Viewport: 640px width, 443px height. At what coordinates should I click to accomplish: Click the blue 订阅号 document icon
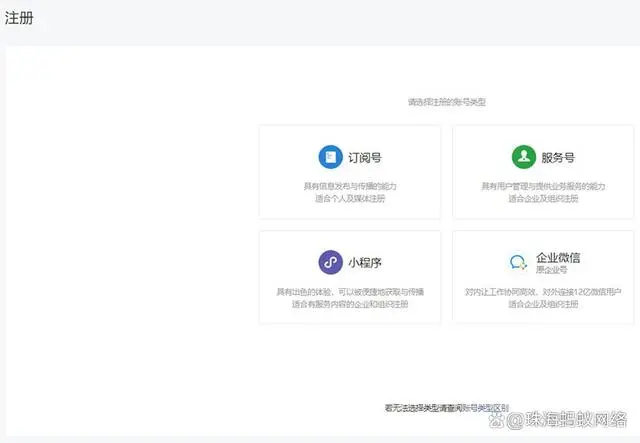coord(330,157)
